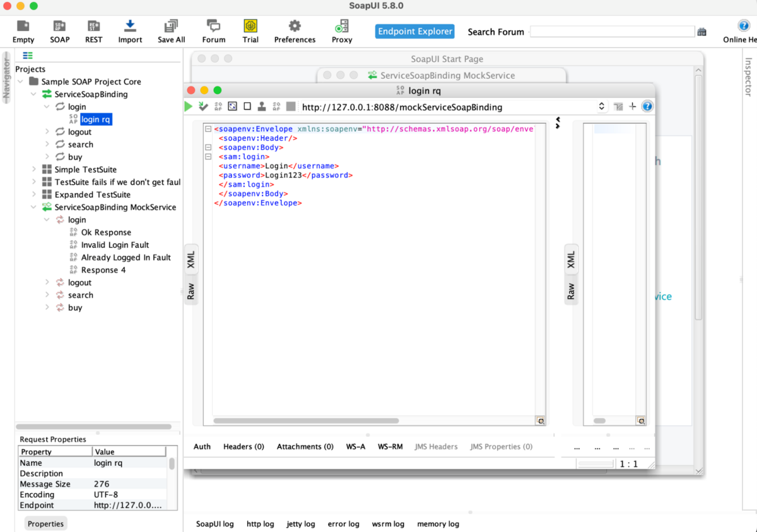
Task: Click the magnifier icon in the response editor corner
Action: 641,420
